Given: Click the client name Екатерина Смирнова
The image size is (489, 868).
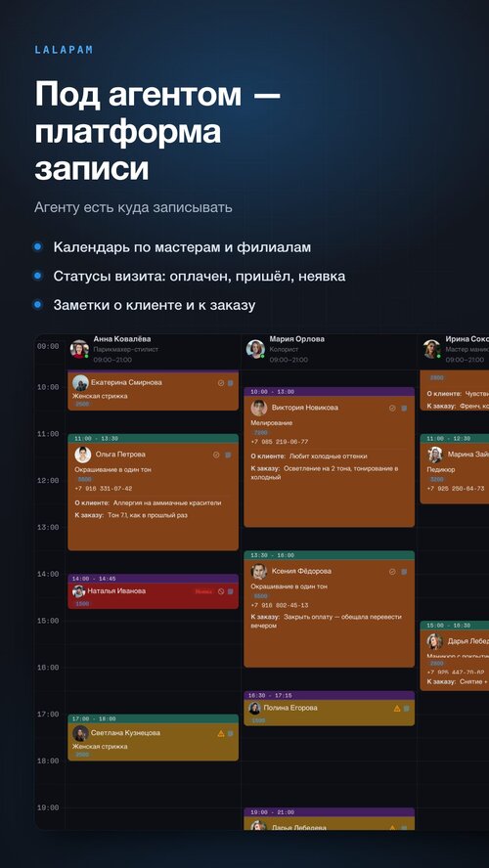Looking at the screenshot, I should 126,382.
